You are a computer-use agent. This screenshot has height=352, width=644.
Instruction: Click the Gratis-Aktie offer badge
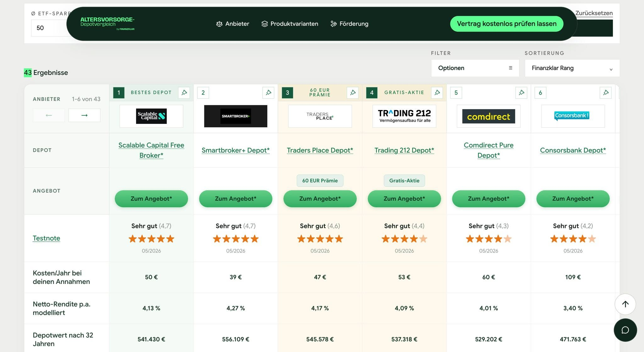404,181
